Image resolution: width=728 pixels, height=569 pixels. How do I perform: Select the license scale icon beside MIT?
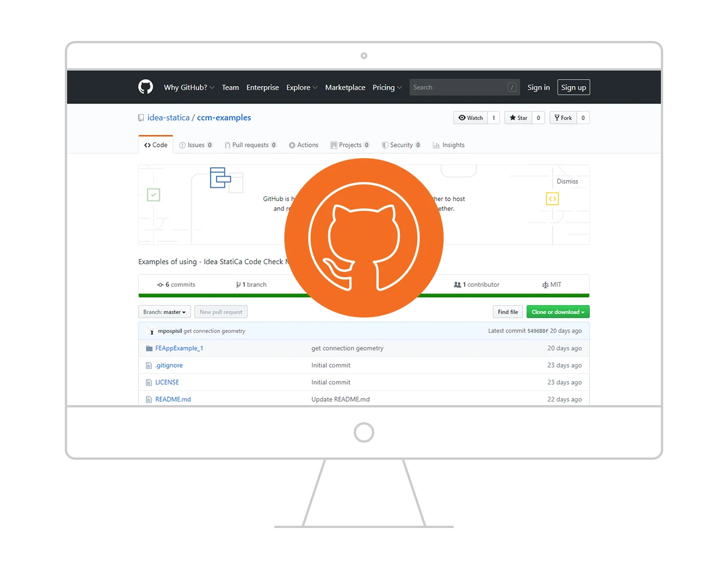coord(545,284)
